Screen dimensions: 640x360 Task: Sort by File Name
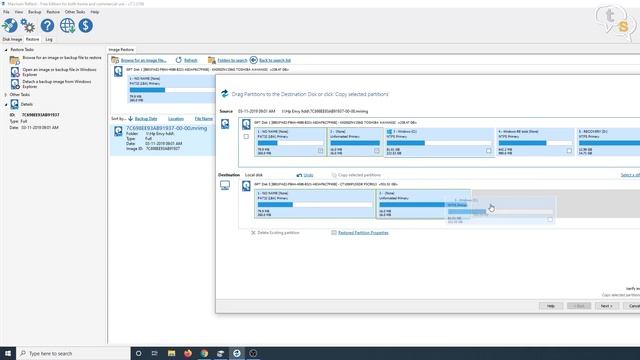point(204,119)
